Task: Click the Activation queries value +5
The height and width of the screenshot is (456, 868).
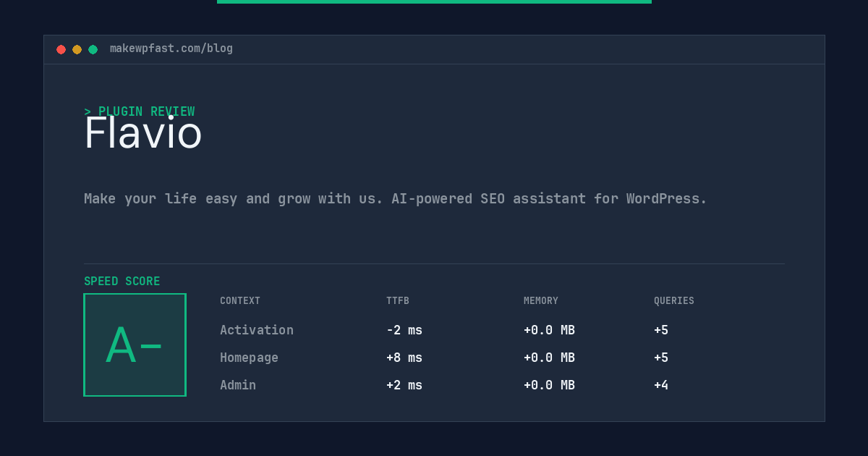Action: click(661, 330)
